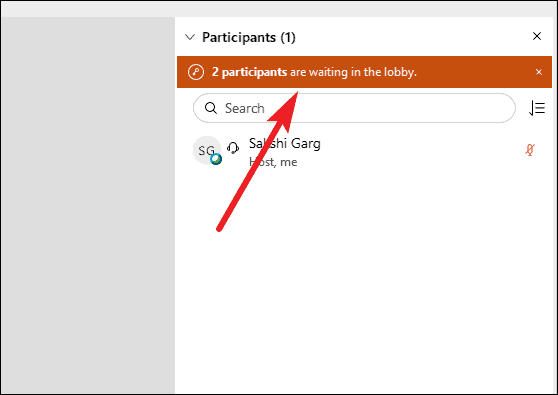Click the Participants (1) panel title

(249, 37)
